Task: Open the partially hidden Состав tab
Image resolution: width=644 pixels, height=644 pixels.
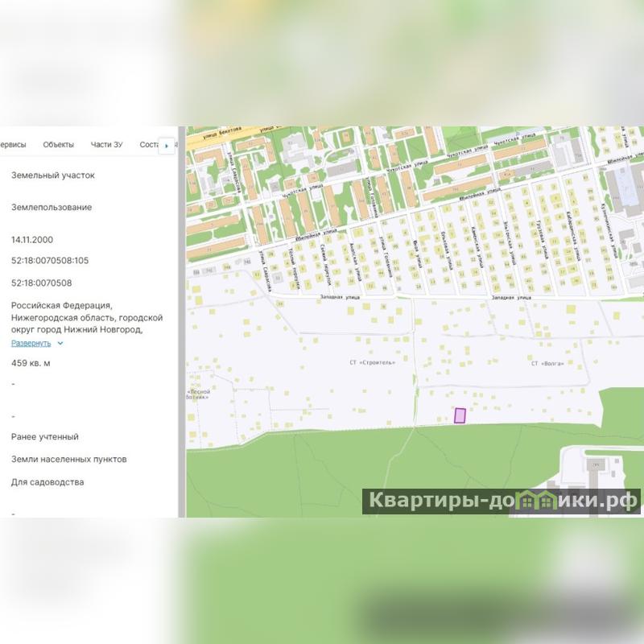Action: coord(148,145)
